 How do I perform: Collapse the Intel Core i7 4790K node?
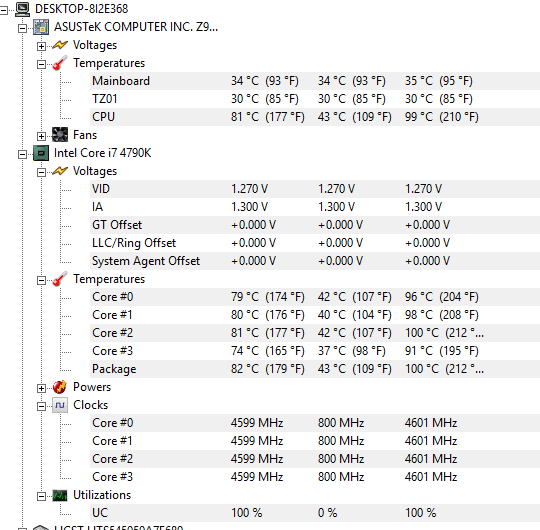click(22, 154)
